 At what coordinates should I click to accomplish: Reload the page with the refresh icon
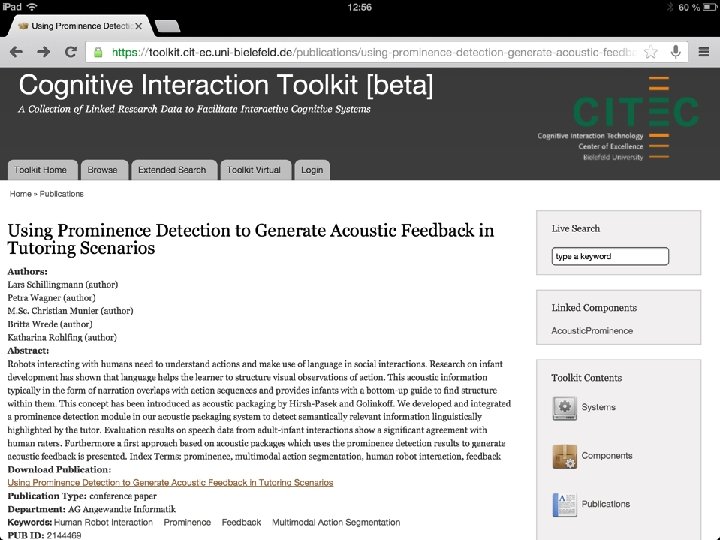tap(70, 52)
